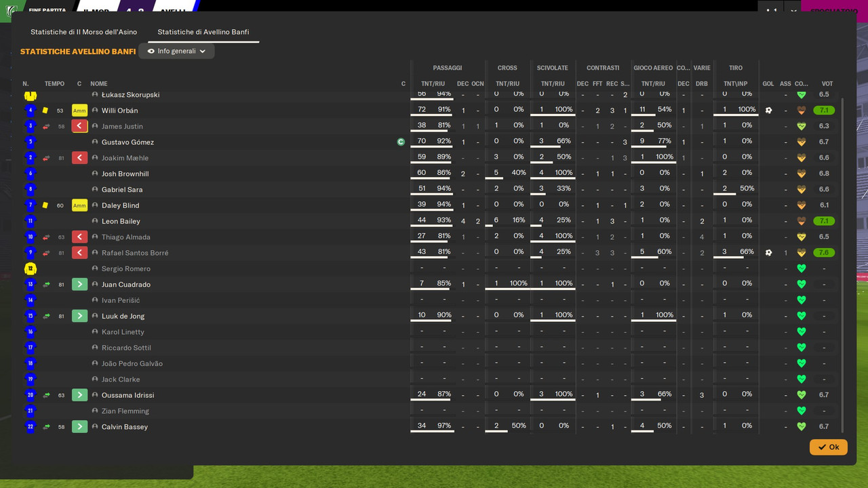Click the condition heart icon for Karol Linetty
Viewport: 868px width, 488px height.
tap(801, 332)
